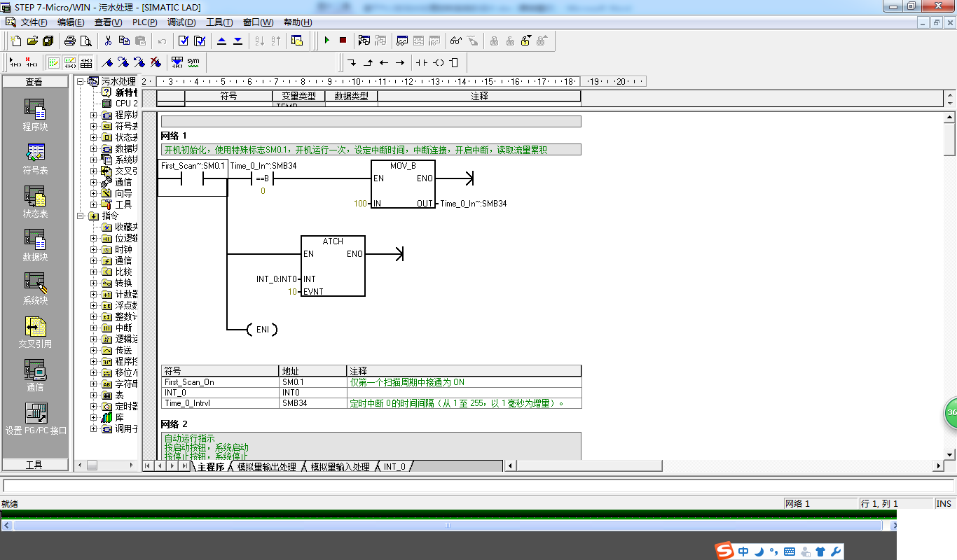Insert a box instruction from the toolbar
This screenshot has height=560, width=957.
454,62
